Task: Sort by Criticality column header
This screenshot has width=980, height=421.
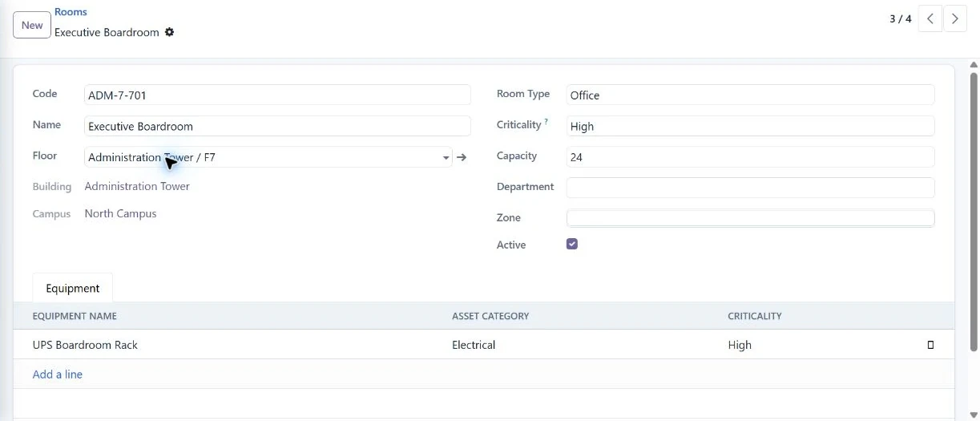Action: (x=755, y=316)
